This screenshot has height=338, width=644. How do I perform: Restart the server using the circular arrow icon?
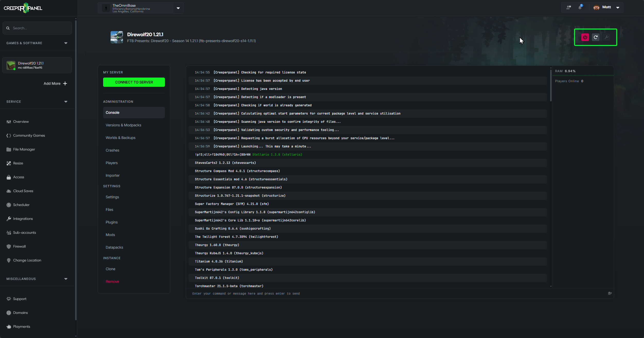click(596, 37)
